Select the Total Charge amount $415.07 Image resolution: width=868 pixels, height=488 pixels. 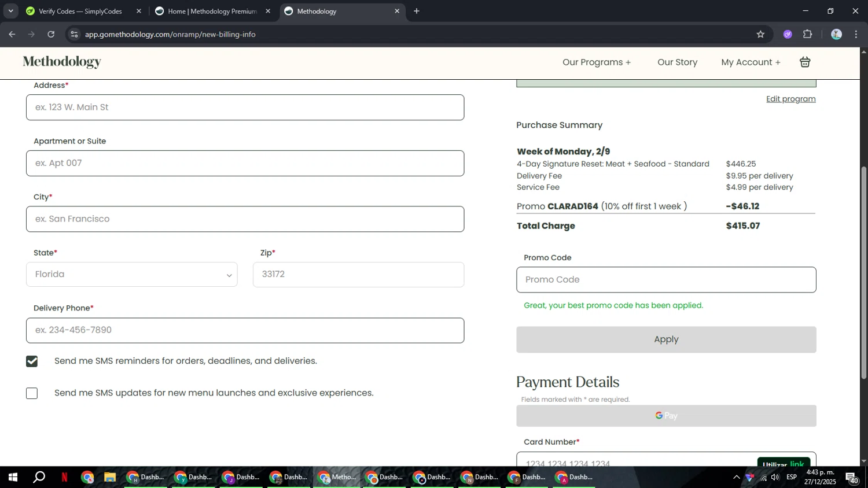[743, 226]
